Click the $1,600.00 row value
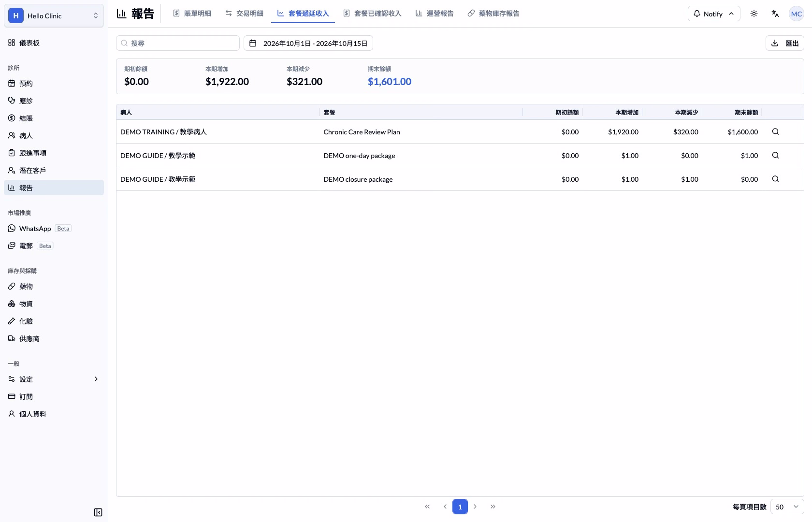Viewport: 812px width, 522px height. pyautogui.click(x=743, y=131)
